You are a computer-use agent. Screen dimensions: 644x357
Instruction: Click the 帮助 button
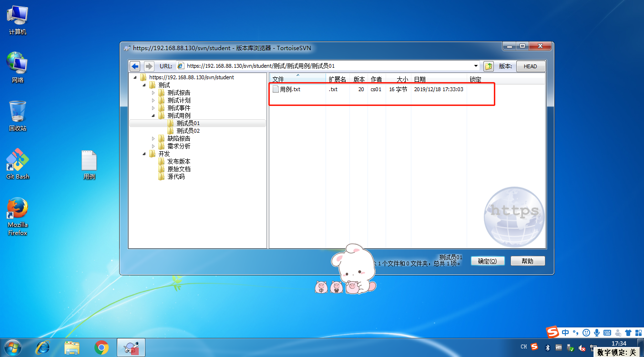pos(528,261)
